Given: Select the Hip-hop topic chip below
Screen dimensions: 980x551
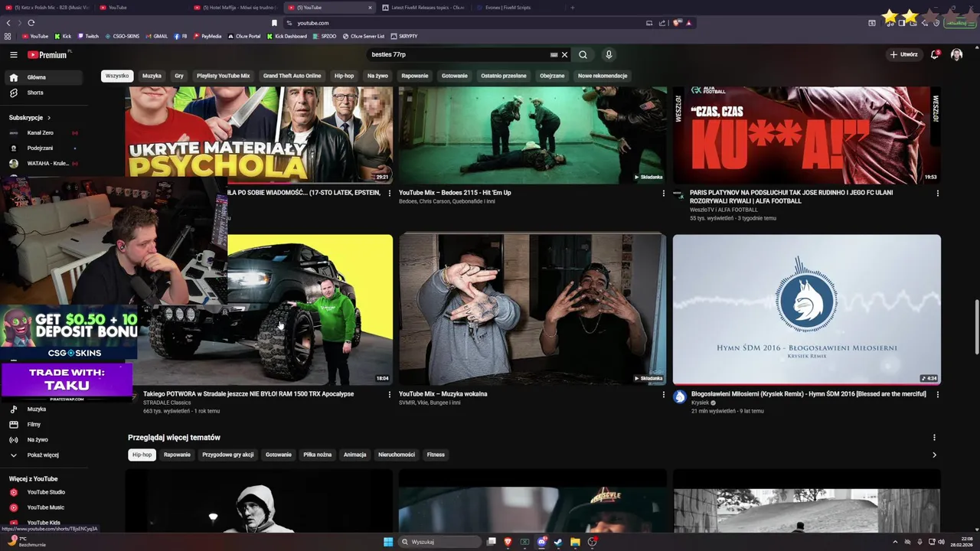Looking at the screenshot, I should point(142,455).
